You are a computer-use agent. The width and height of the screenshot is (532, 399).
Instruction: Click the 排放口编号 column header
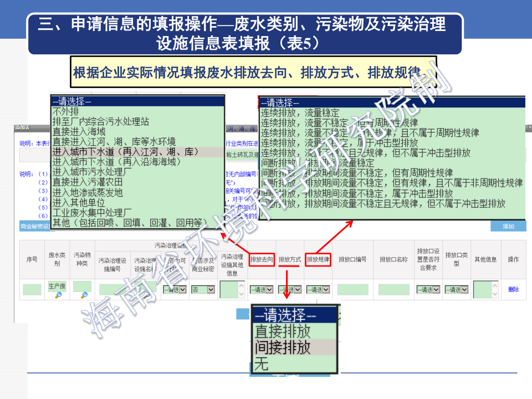353,259
